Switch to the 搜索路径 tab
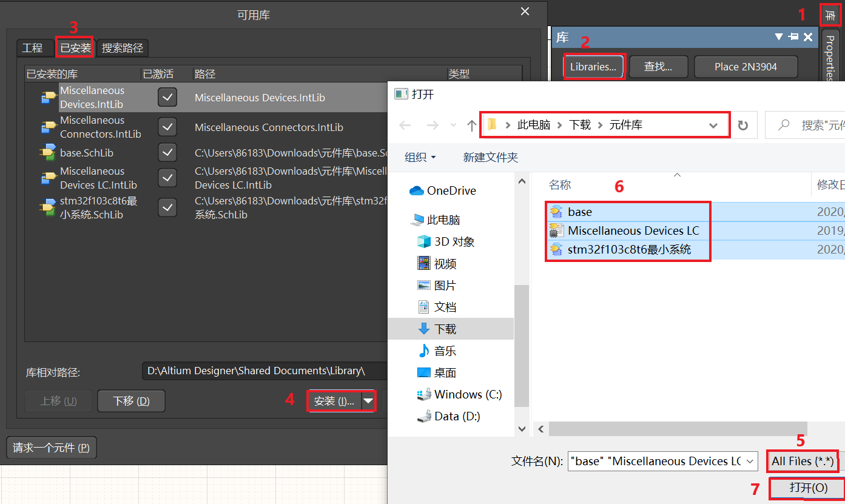Image resolution: width=845 pixels, height=504 pixels. (122, 48)
